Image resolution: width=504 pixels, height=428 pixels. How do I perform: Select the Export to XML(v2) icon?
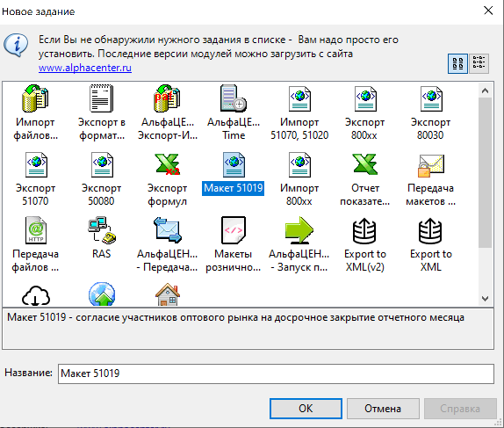pyautogui.click(x=364, y=231)
